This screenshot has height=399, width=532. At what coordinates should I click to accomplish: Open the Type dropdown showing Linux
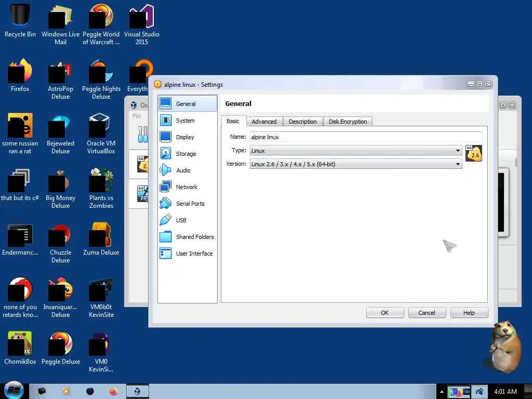pos(356,150)
